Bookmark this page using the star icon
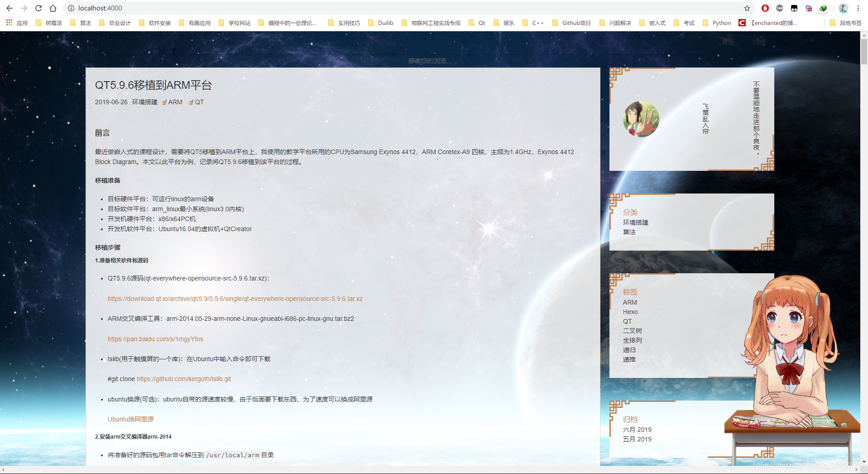Image resolution: width=868 pixels, height=474 pixels. click(x=747, y=8)
